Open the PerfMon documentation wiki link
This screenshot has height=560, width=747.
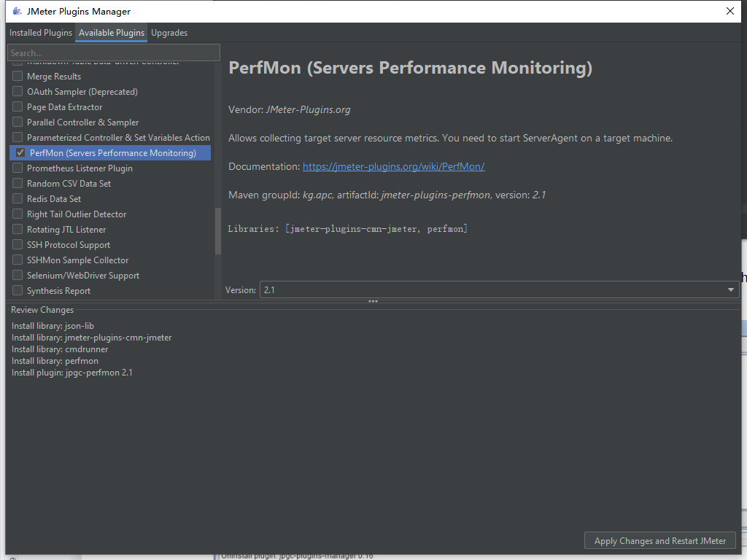click(x=393, y=167)
